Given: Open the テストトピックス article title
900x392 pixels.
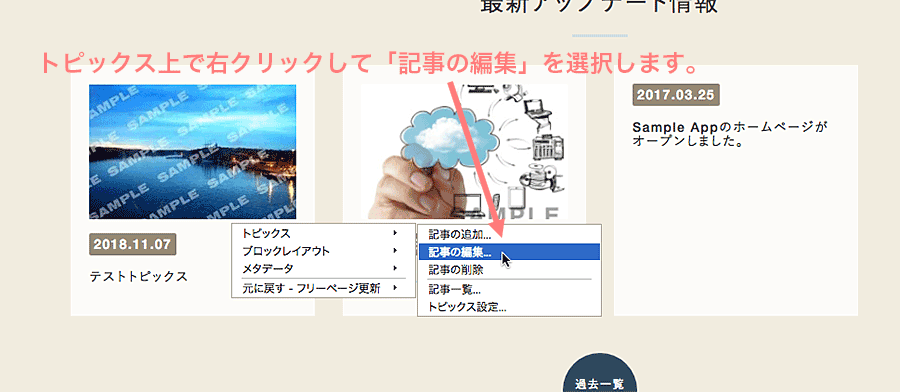Looking at the screenshot, I should (138, 277).
